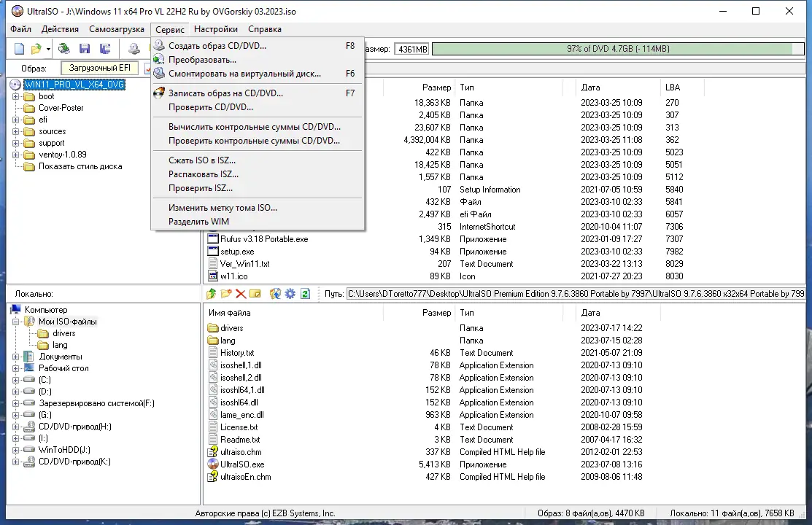Viewport: 812px width, 525px height.
Task: Expand the efi folder in image tree
Action: tap(15, 120)
